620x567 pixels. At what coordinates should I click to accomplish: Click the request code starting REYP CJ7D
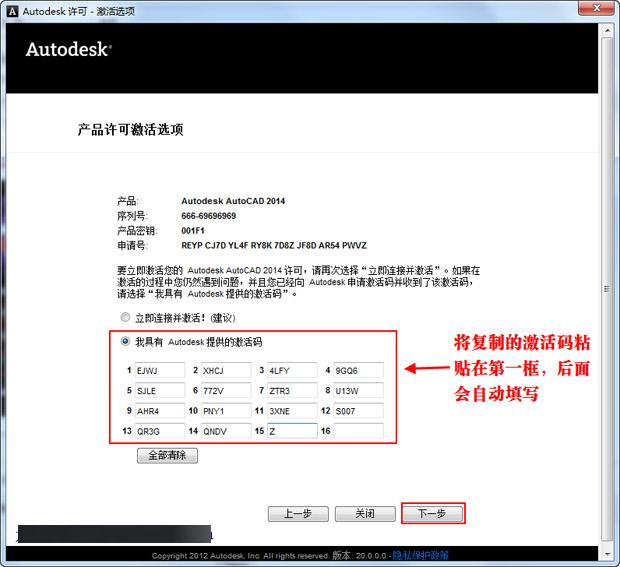(274, 246)
